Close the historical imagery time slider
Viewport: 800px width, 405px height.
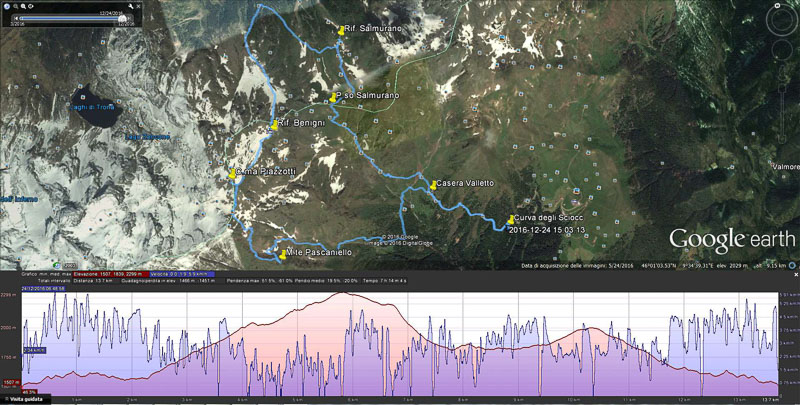tap(138, 6)
